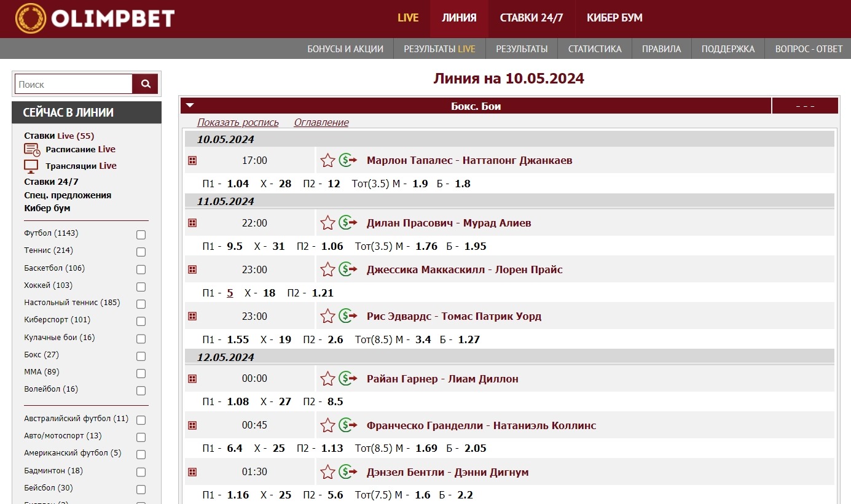Star the Дэнзел Бентли fight
The height and width of the screenshot is (504, 851).
[327, 472]
